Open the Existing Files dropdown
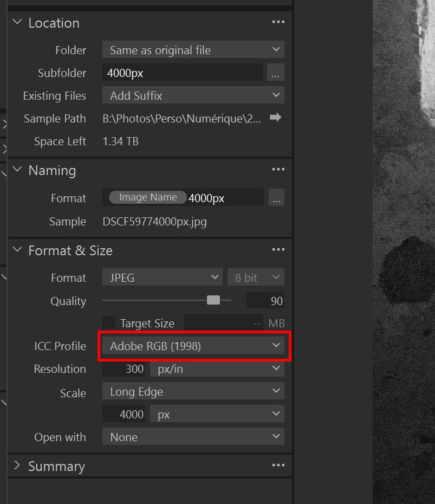This screenshot has height=504, width=435. [193, 95]
